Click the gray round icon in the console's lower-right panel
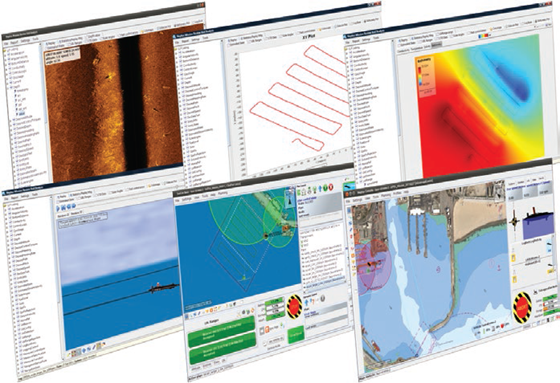The height and width of the screenshot is (383, 560). coord(322,298)
